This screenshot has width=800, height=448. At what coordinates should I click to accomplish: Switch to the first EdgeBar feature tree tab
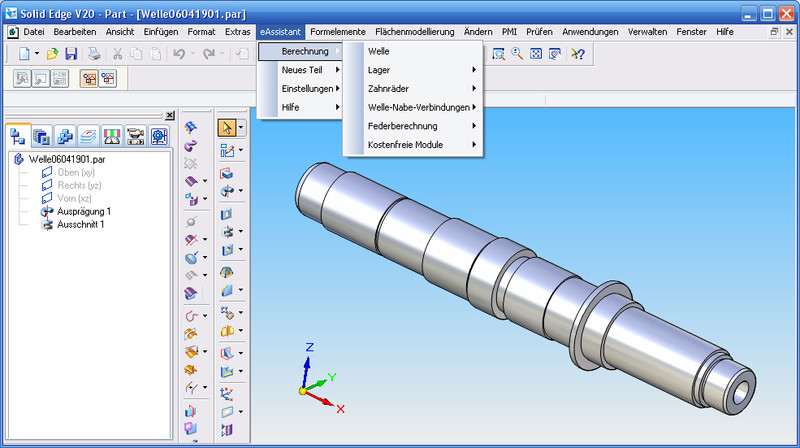pos(19,137)
